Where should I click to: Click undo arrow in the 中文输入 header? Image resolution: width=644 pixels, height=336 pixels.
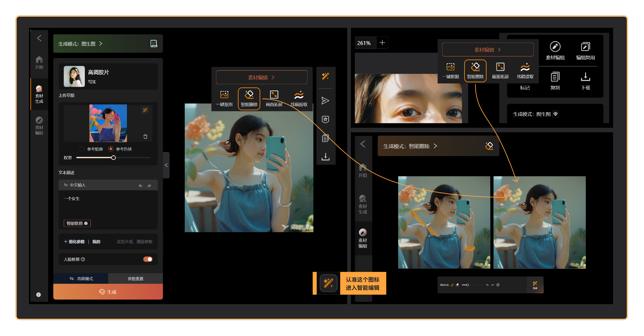(141, 186)
